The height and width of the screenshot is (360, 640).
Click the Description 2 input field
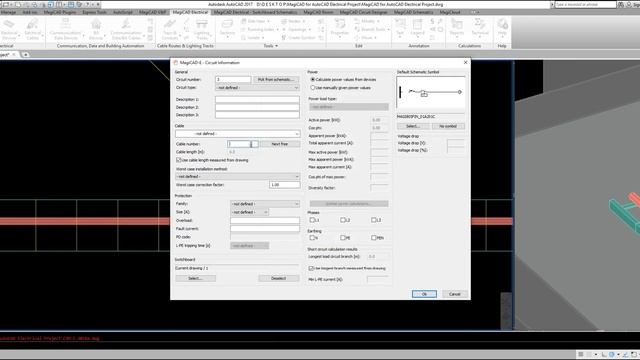257,107
